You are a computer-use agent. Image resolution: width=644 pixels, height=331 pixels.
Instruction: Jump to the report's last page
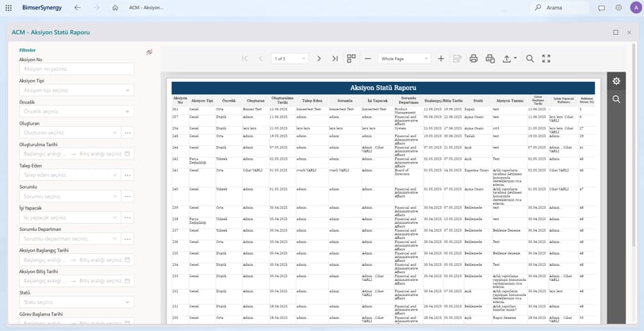click(335, 59)
